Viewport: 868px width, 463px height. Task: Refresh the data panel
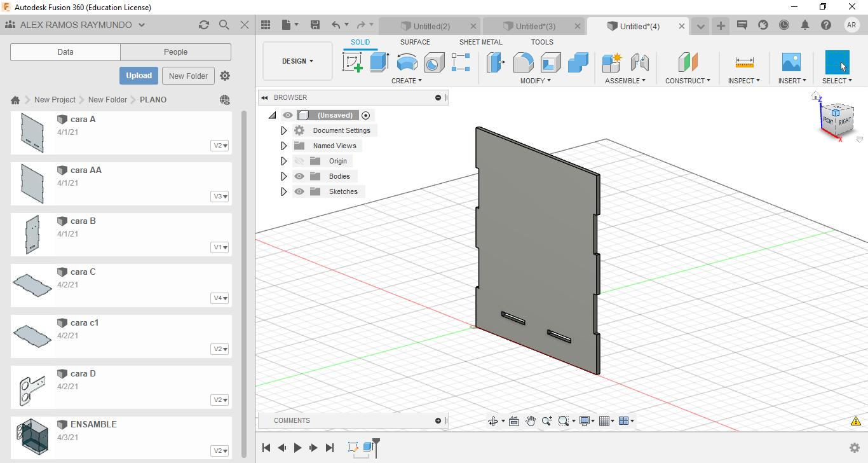[203, 25]
